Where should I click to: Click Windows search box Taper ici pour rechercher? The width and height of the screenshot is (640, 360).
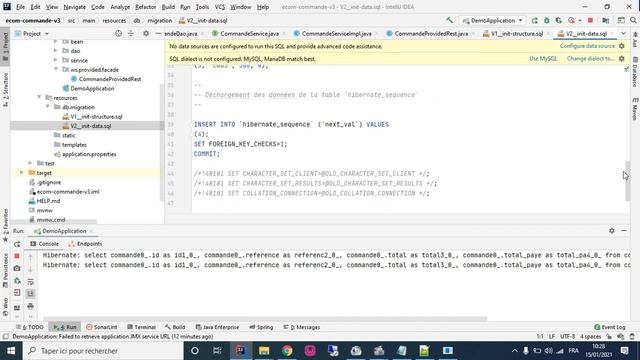click(x=103, y=351)
